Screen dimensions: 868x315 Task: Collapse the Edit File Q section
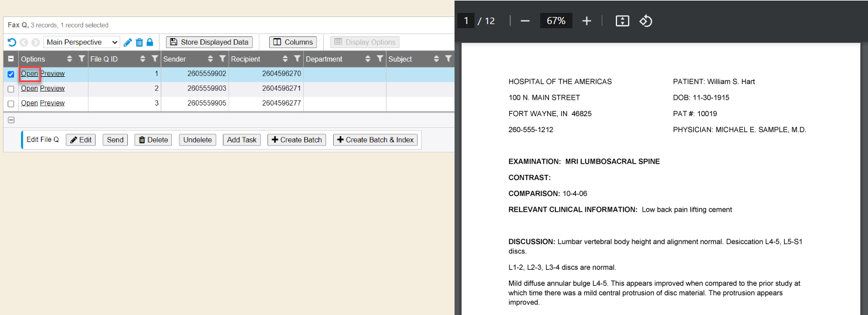[x=11, y=120]
